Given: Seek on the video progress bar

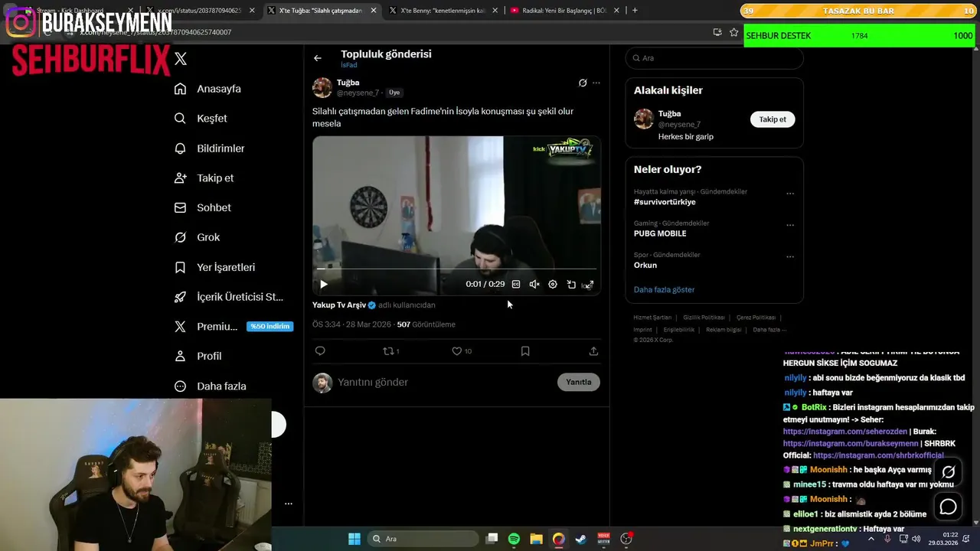Looking at the screenshot, I should coord(456,269).
